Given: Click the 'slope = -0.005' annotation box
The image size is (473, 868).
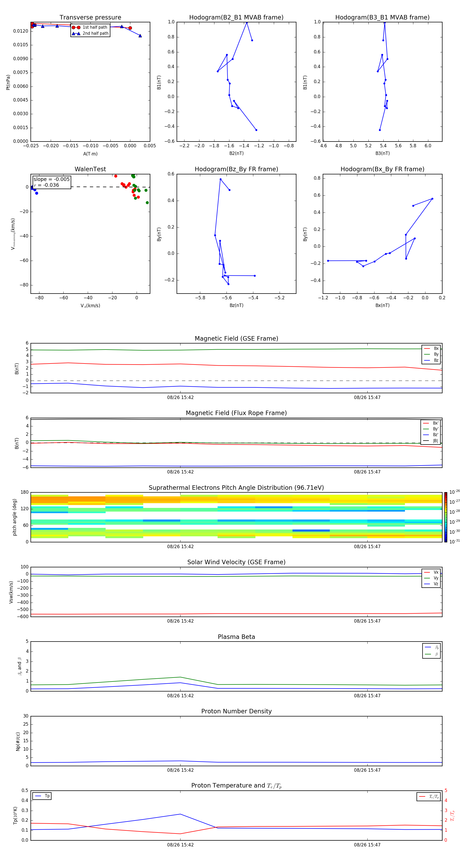Looking at the screenshot, I should 52,182.
